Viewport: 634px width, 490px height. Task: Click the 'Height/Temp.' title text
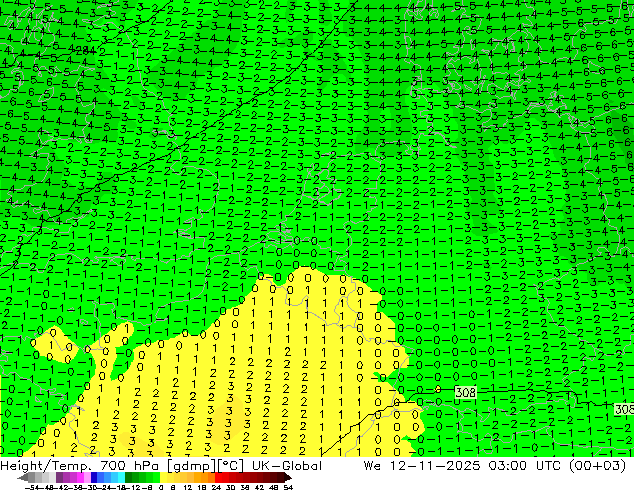[x=47, y=466]
